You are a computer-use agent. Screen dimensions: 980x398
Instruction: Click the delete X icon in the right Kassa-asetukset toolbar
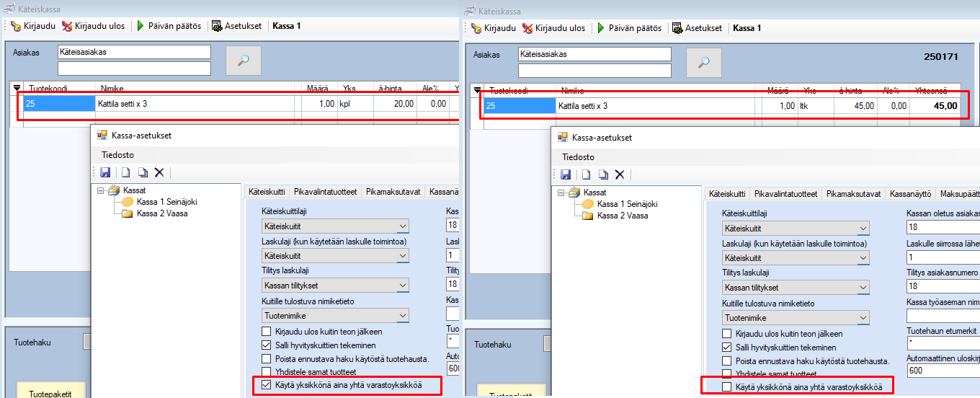pyautogui.click(x=619, y=174)
